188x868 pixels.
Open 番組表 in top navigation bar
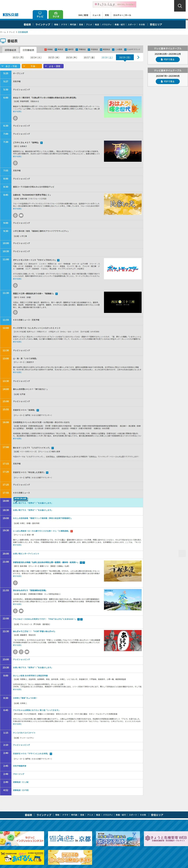(27, 25)
